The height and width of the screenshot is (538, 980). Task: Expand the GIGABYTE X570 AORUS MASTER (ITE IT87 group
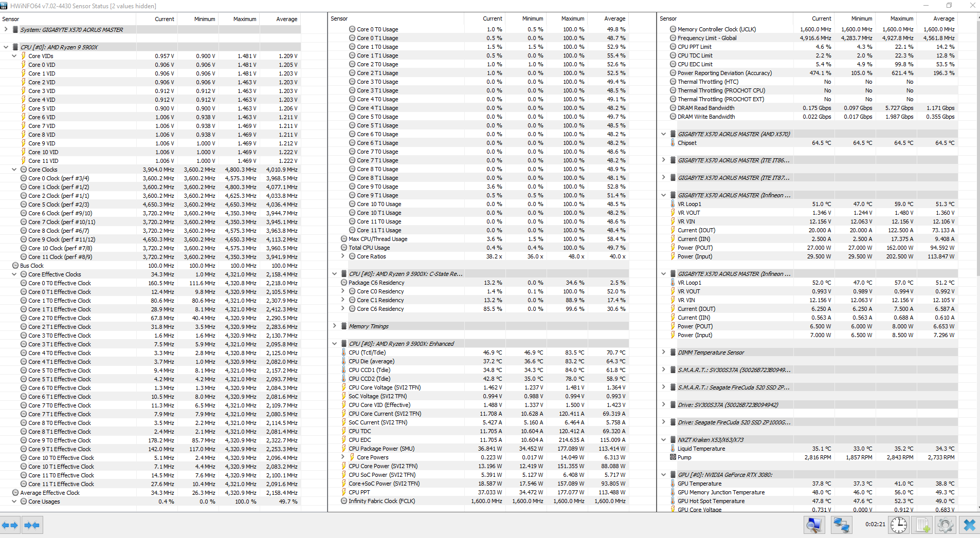pos(663,178)
